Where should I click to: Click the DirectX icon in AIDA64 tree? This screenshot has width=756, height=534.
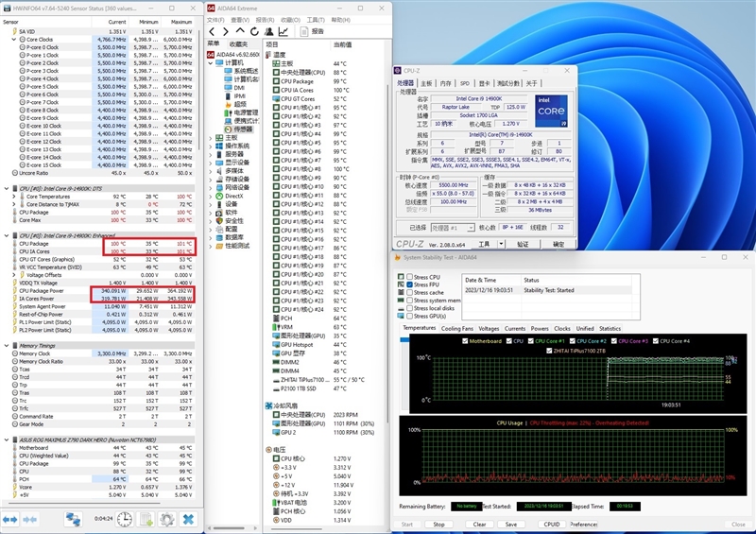click(219, 196)
